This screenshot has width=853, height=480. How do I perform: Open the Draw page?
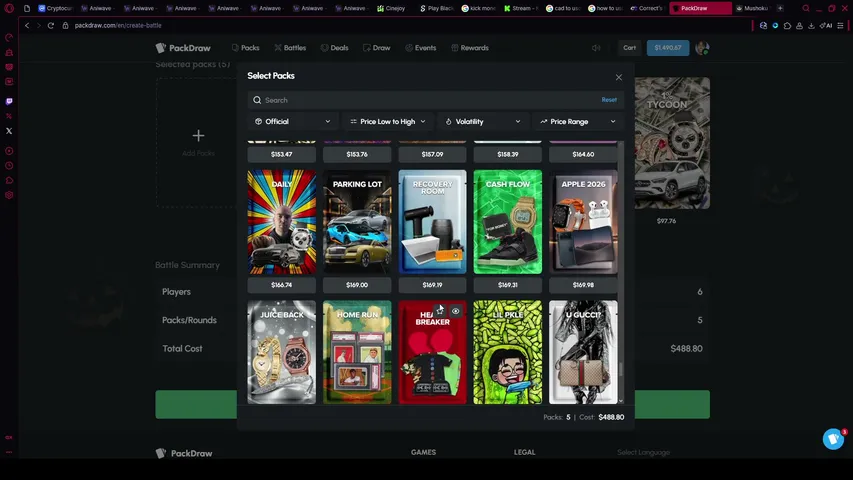coord(376,48)
